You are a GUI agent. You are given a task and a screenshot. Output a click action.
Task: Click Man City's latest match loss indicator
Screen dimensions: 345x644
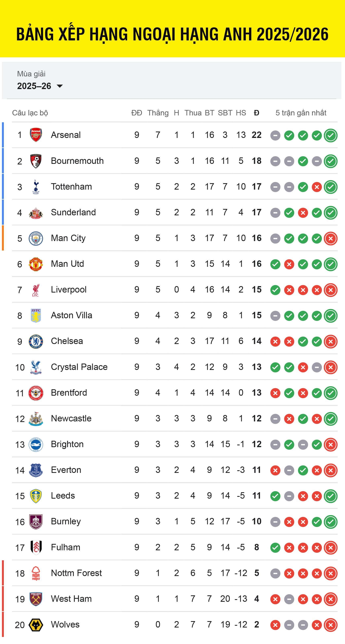(x=331, y=238)
